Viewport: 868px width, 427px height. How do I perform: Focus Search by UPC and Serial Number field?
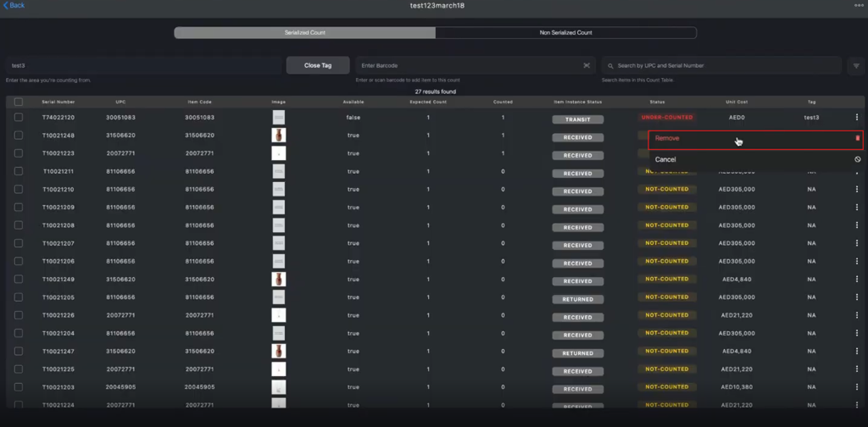pyautogui.click(x=722, y=65)
